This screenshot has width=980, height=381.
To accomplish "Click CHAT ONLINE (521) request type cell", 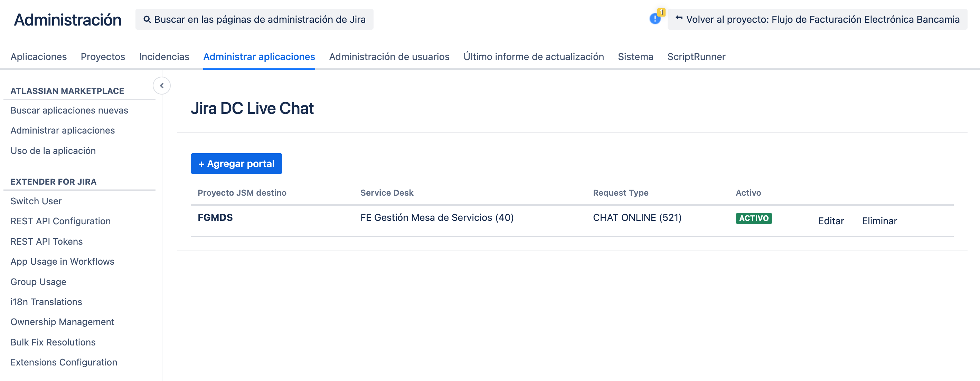I will click(x=637, y=217).
